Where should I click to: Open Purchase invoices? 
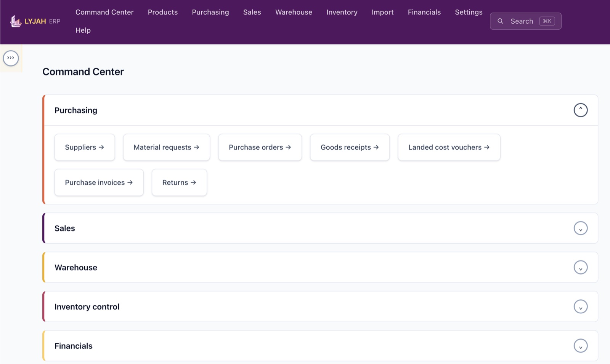pyautogui.click(x=99, y=182)
